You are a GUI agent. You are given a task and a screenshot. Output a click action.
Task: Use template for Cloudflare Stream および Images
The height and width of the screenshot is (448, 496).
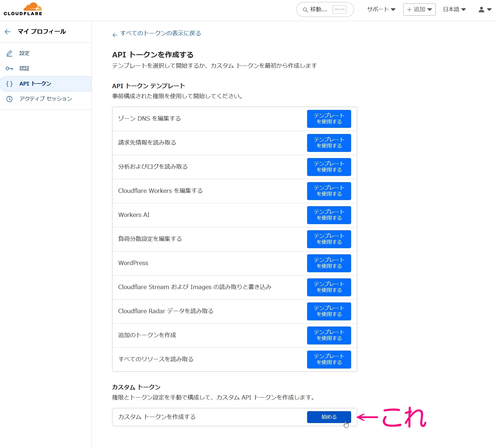click(329, 287)
